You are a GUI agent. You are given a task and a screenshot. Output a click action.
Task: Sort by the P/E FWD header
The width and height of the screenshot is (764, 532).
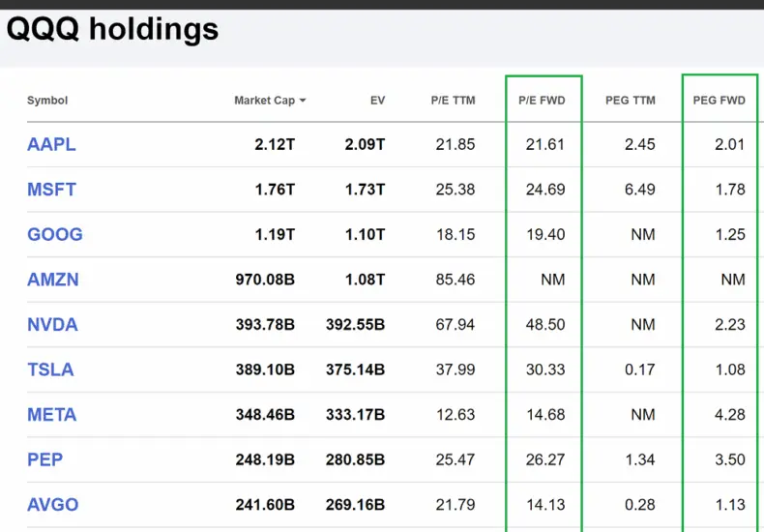[x=542, y=101]
